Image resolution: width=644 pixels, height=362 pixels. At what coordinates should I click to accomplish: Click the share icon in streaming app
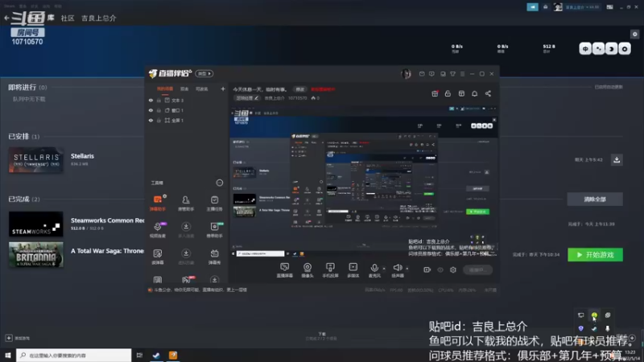click(488, 93)
